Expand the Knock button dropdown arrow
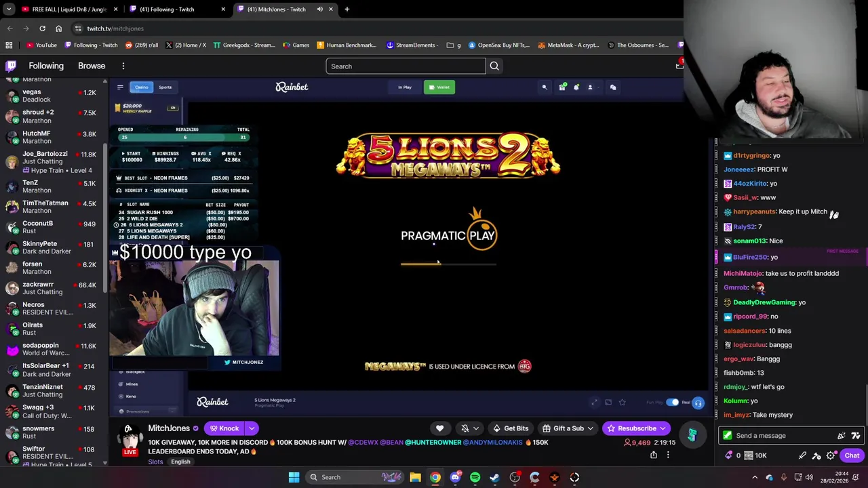The width and height of the screenshot is (868, 488). [252, 428]
